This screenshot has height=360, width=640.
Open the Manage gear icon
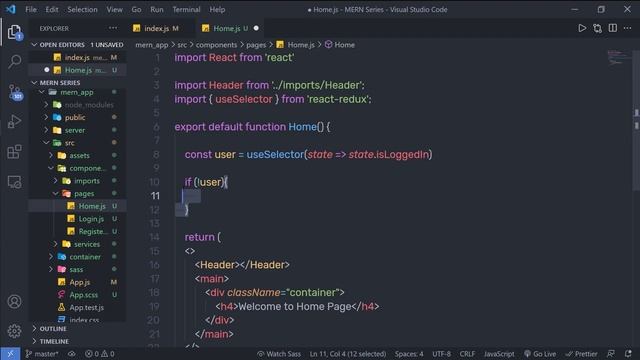coord(14,331)
